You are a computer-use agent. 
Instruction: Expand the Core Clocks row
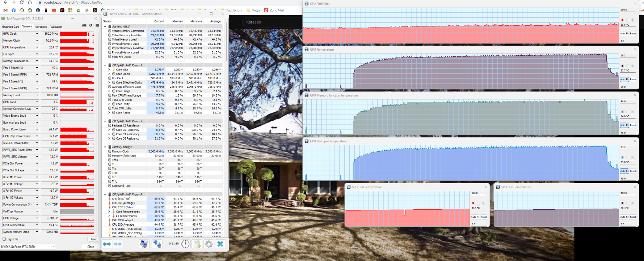[x=109, y=74]
